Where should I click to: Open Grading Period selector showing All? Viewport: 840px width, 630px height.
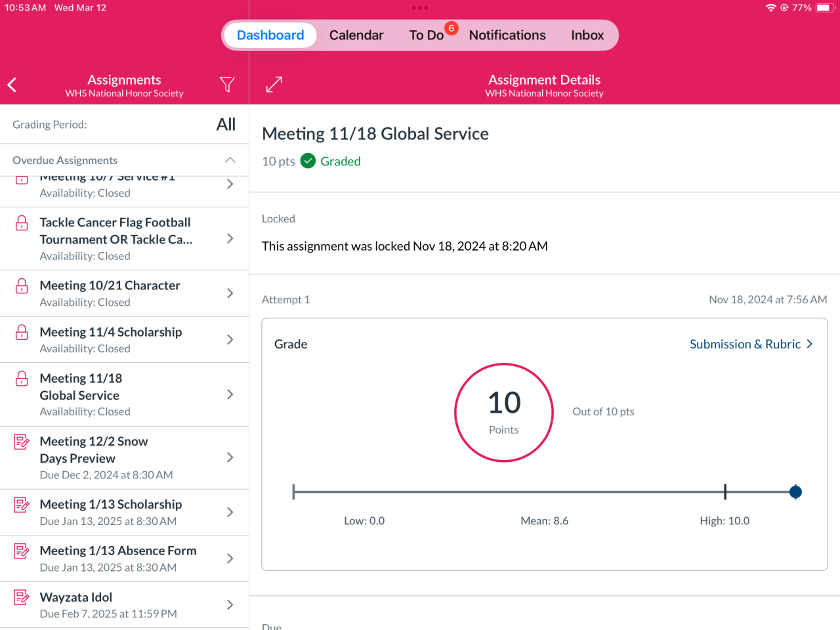(x=225, y=125)
